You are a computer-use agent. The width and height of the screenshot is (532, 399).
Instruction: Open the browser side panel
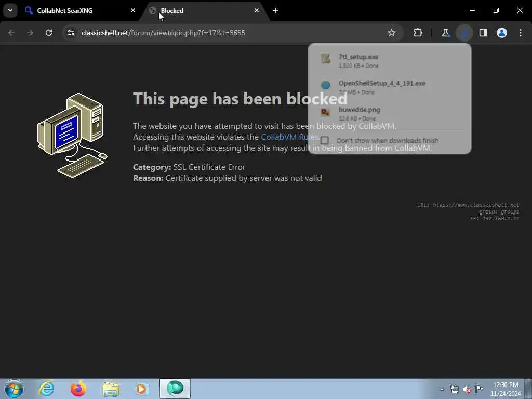483,33
